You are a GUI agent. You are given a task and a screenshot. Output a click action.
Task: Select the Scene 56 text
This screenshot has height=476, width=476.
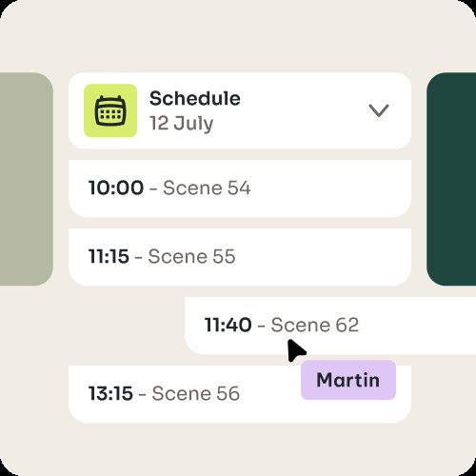click(196, 393)
